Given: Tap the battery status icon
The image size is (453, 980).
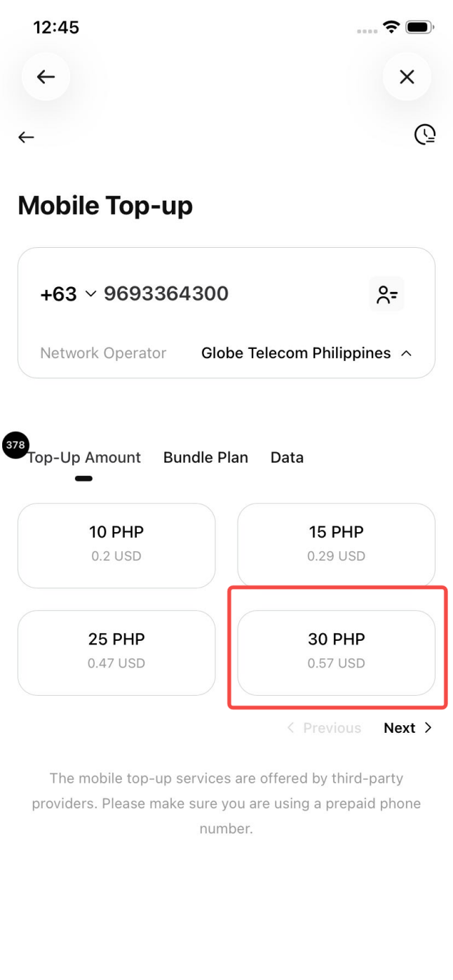Looking at the screenshot, I should pyautogui.click(x=420, y=27).
